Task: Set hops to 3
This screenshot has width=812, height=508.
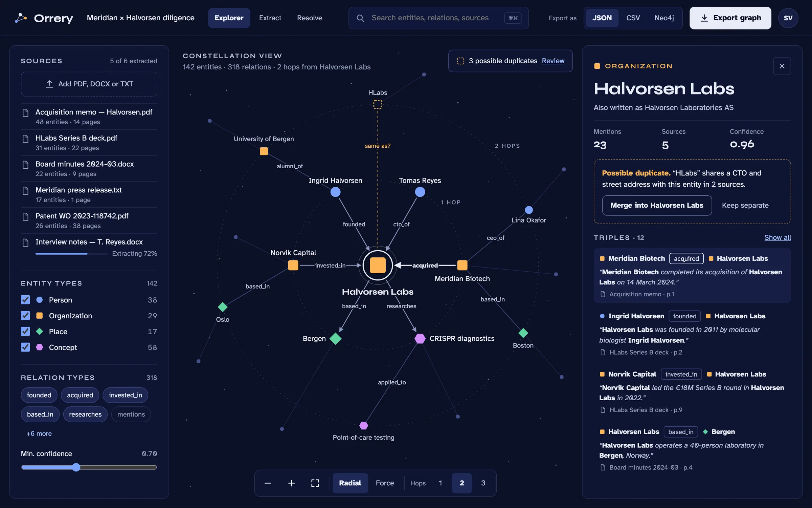Action: coord(483,483)
